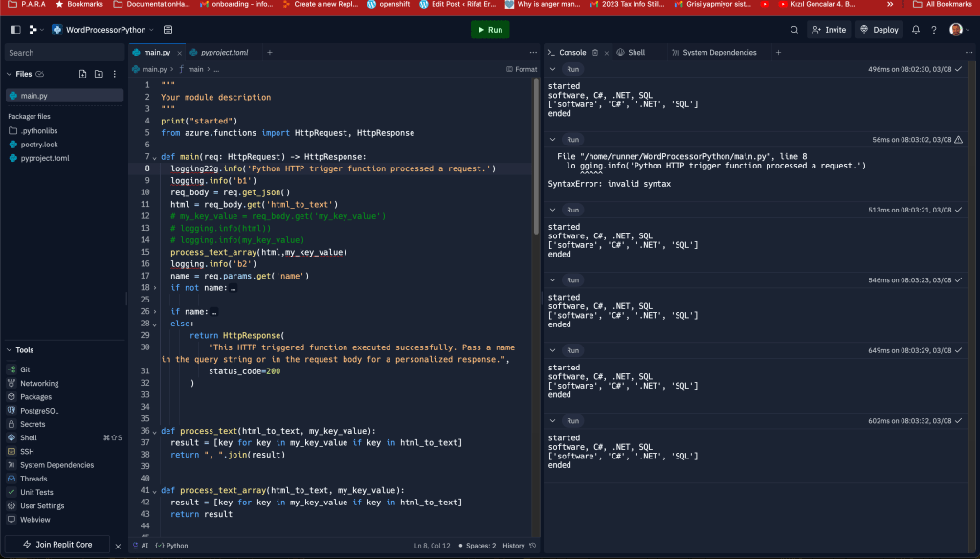The width and height of the screenshot is (980, 559).
Task: Collapse the def main fold arrow at line 7
Action: point(155,157)
